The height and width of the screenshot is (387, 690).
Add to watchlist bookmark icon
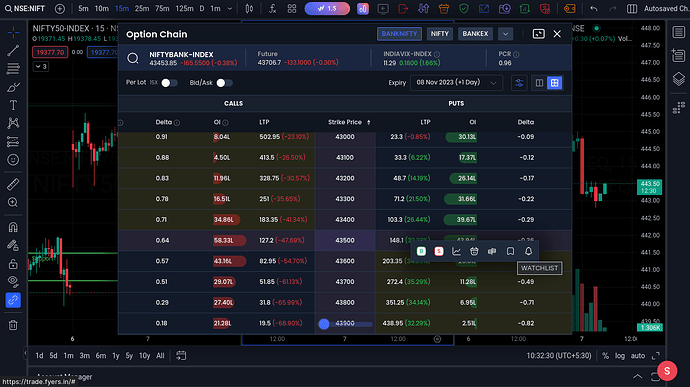point(510,251)
